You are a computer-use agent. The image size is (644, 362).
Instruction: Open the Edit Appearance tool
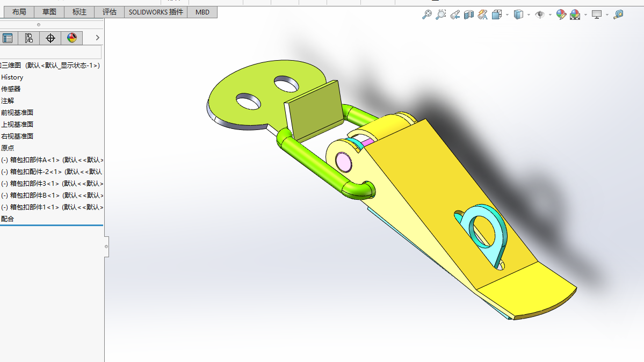(561, 15)
